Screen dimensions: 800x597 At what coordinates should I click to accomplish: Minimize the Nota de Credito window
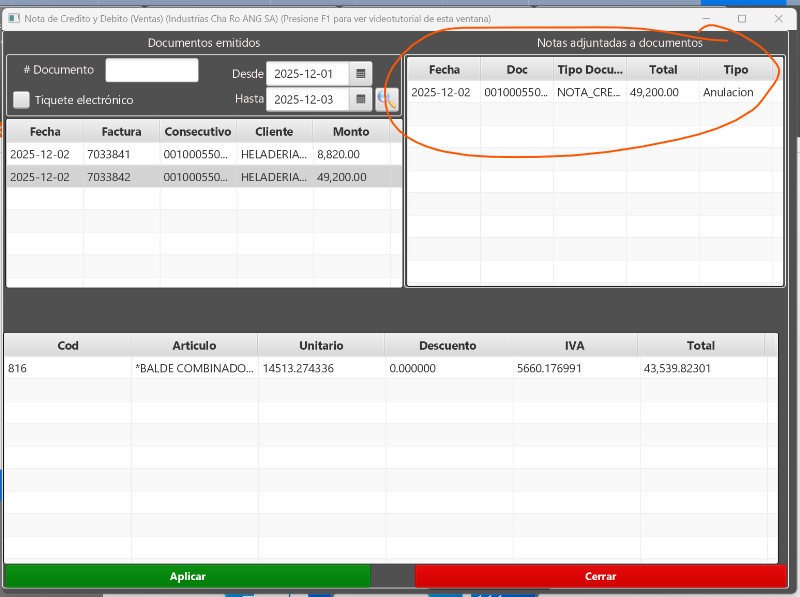707,19
